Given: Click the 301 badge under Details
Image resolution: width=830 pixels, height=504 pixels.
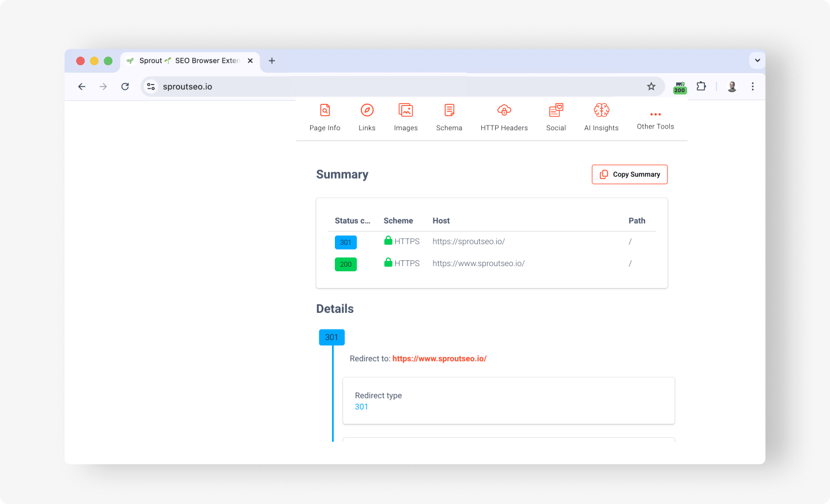Looking at the screenshot, I should (x=332, y=338).
